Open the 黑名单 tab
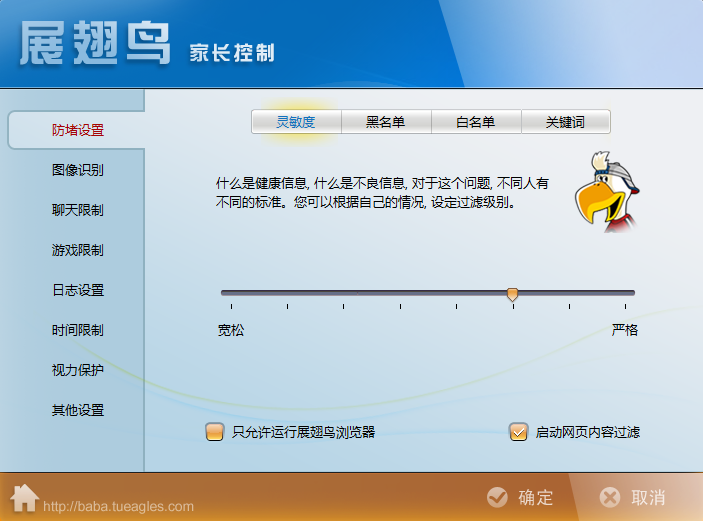Viewport: 703px width, 521px height. [386, 122]
